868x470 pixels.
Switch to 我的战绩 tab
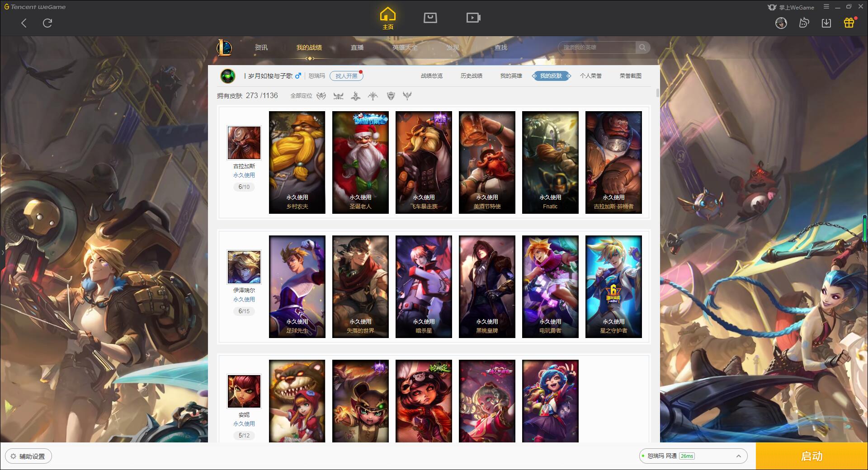pyautogui.click(x=309, y=47)
